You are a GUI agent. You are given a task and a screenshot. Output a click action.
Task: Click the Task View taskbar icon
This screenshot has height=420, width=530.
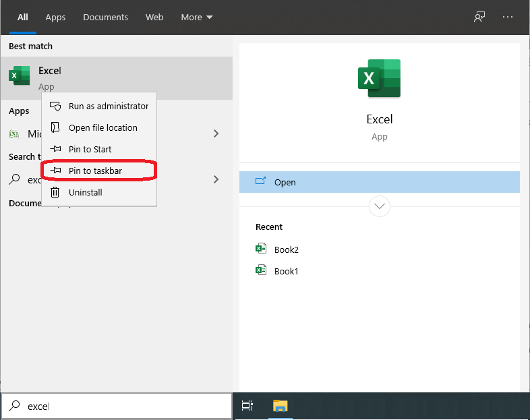point(247,405)
